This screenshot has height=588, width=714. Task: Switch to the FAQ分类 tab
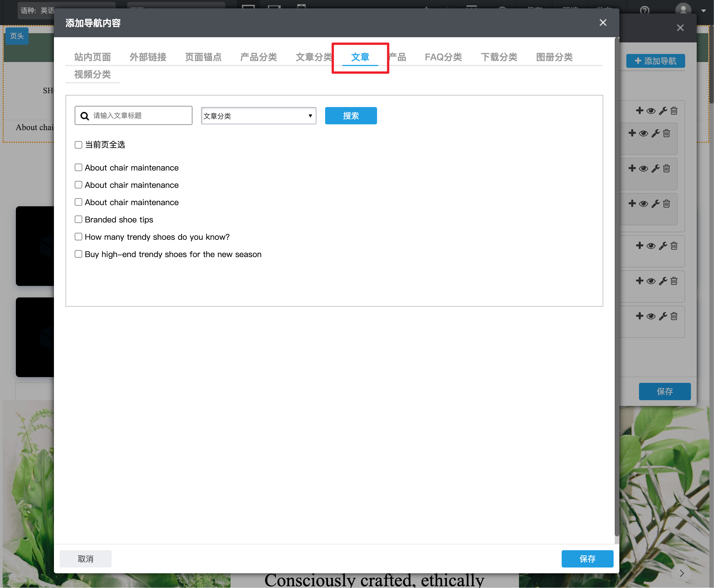coord(443,57)
